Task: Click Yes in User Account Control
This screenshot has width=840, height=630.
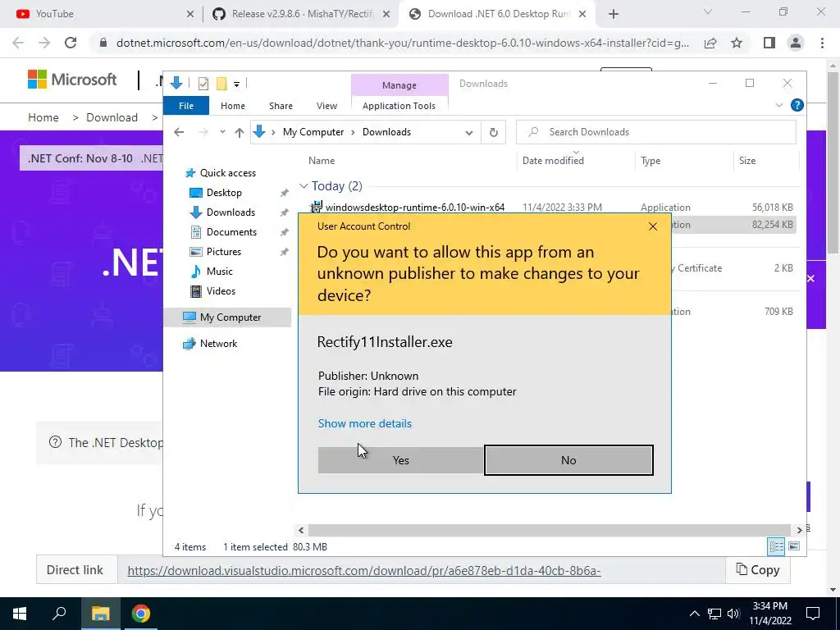Action: click(x=400, y=460)
